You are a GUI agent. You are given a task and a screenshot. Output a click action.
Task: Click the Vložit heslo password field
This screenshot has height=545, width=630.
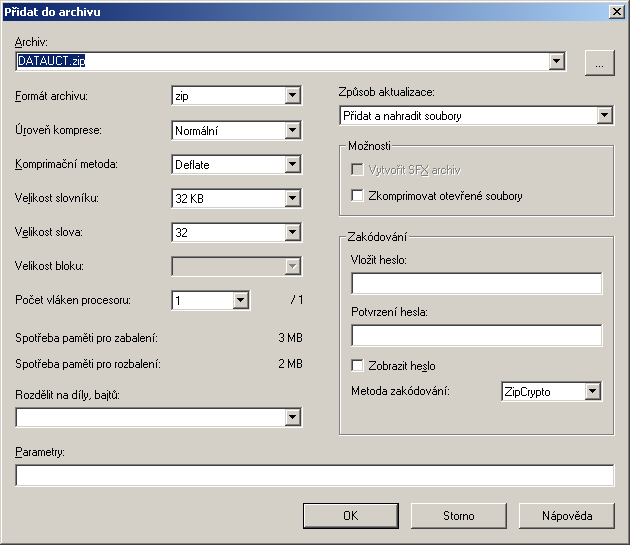[477, 283]
